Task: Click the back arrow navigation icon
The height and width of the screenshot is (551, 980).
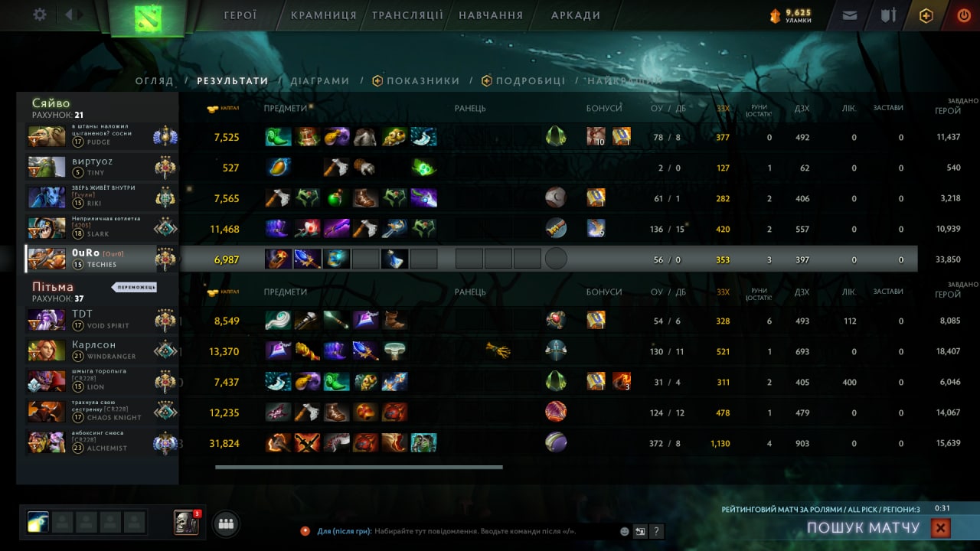Action: pyautogui.click(x=69, y=15)
